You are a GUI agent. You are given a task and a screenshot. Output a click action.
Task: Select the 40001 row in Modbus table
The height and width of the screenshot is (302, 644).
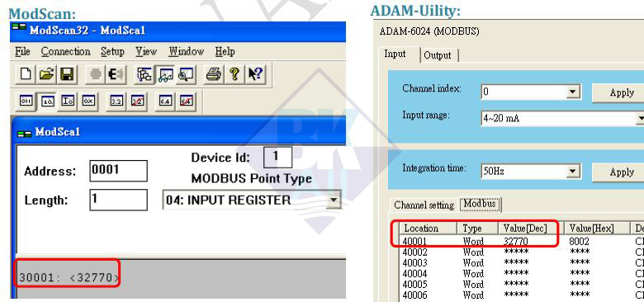pos(518,241)
